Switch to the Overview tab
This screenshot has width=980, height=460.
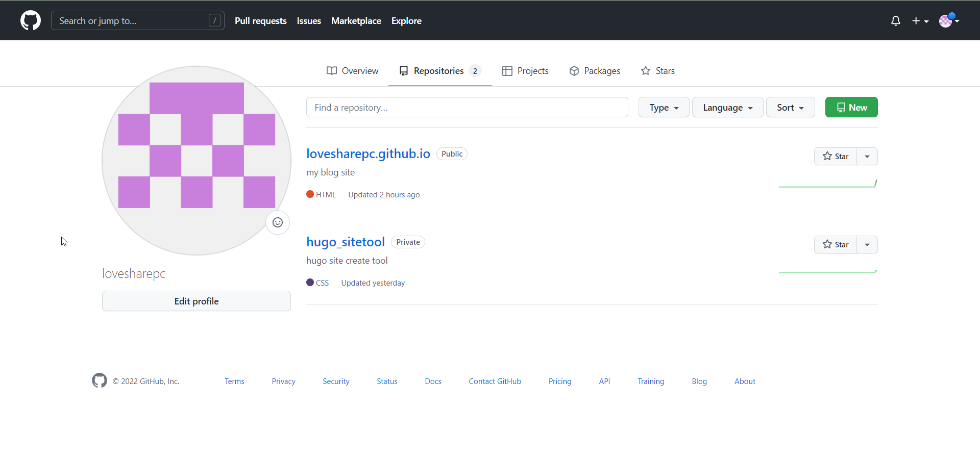pyautogui.click(x=353, y=71)
